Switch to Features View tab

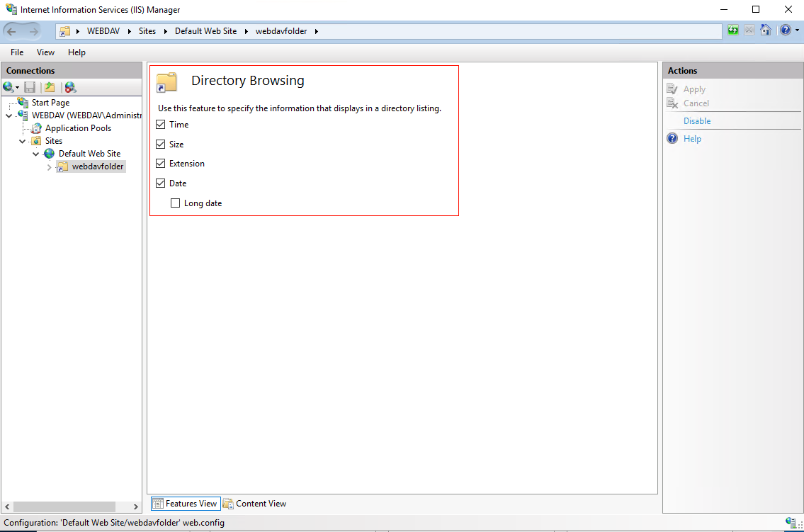(x=186, y=504)
